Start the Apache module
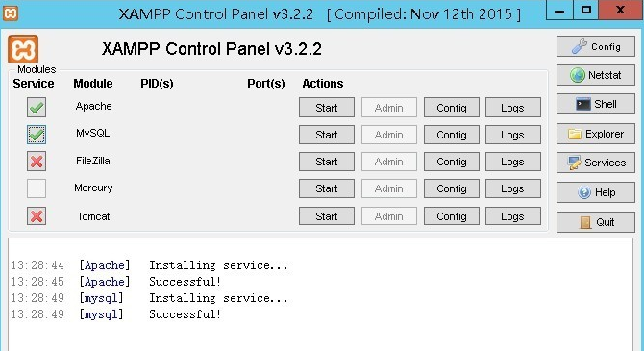Image resolution: width=644 pixels, height=351 pixels. coord(327,108)
